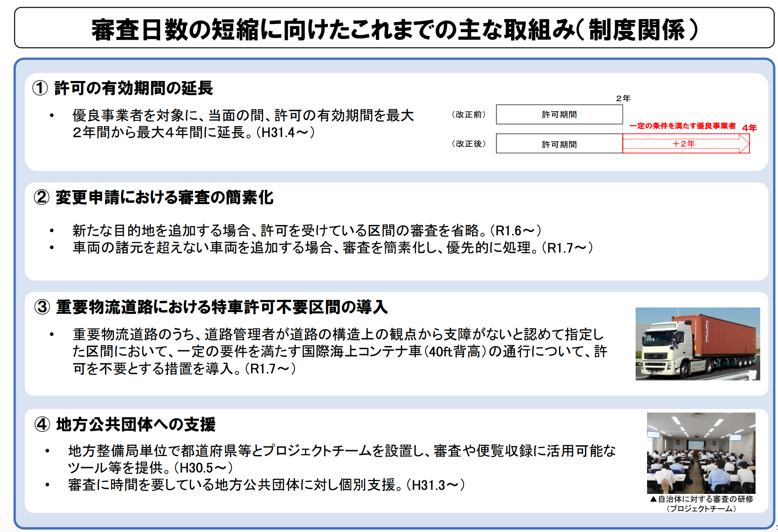This screenshot has height=532, width=778.
Task: Click the label （改正前）
Action: pyautogui.click(x=469, y=114)
